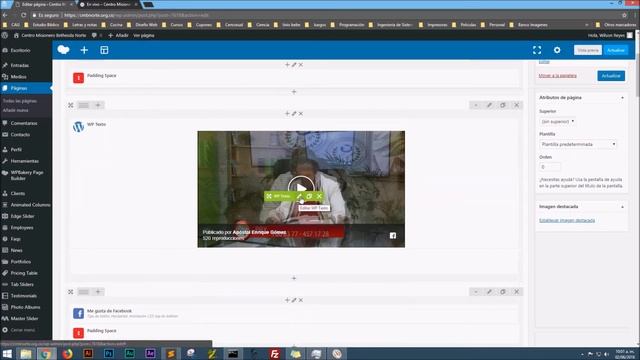Bookmark the page with the star icon

624,15
